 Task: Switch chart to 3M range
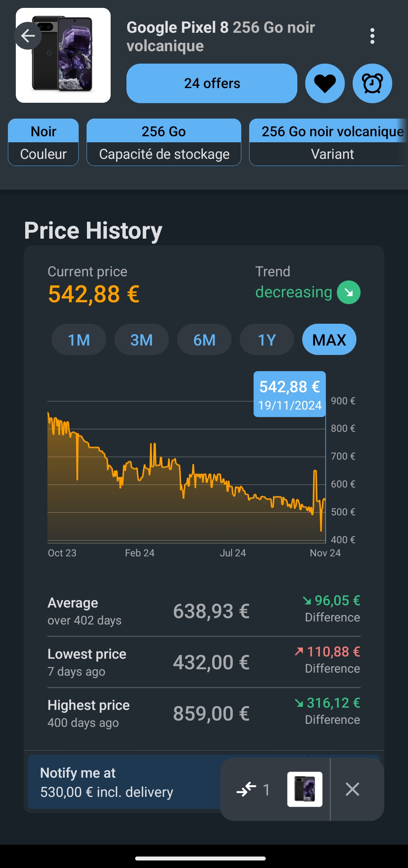[x=142, y=340]
